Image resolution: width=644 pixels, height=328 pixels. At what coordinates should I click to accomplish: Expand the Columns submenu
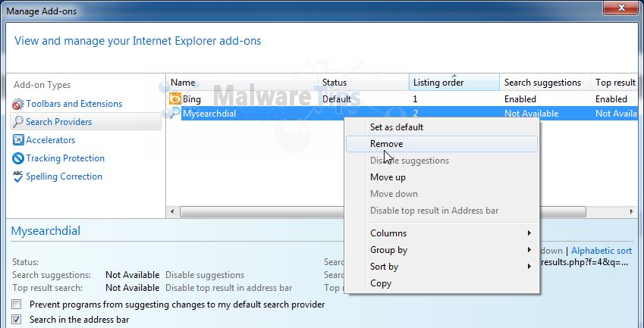(x=442, y=233)
